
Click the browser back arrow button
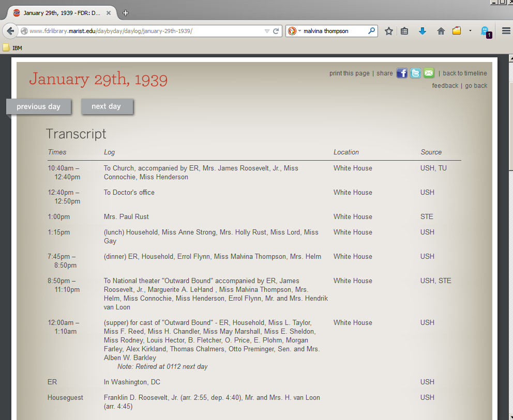pyautogui.click(x=10, y=31)
